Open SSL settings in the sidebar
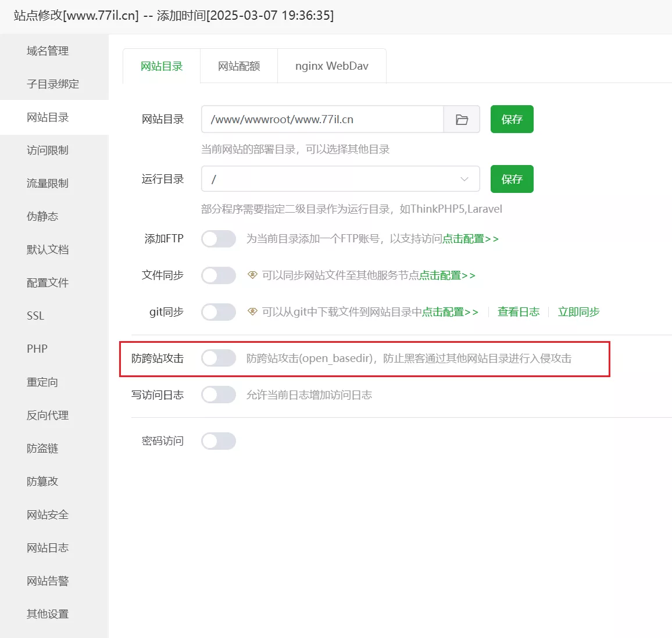This screenshot has width=672, height=638. point(35,316)
